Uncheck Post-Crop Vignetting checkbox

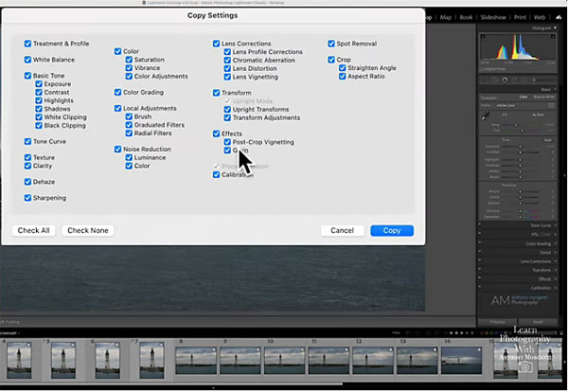point(227,142)
